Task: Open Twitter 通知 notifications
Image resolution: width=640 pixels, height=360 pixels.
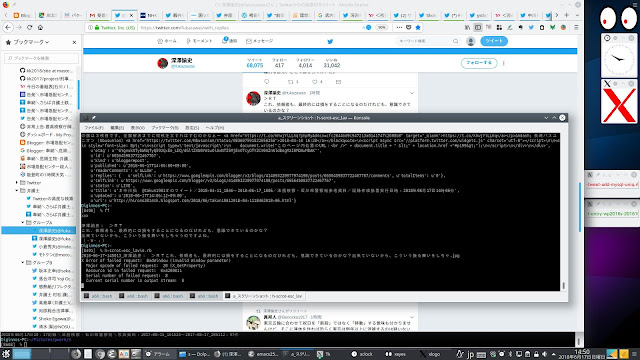Action: 229,41
